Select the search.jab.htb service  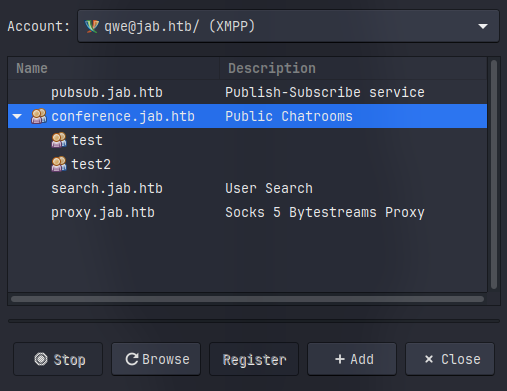(247, 188)
